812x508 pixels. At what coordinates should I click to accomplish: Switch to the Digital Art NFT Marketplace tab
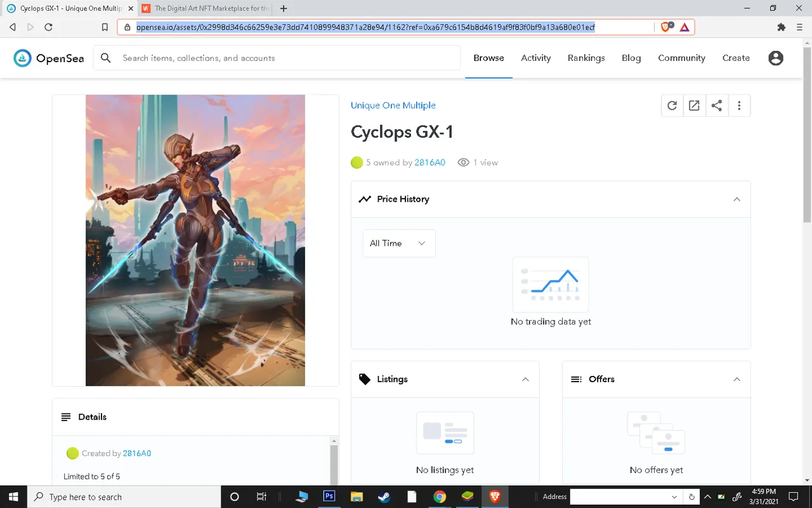[x=206, y=8]
